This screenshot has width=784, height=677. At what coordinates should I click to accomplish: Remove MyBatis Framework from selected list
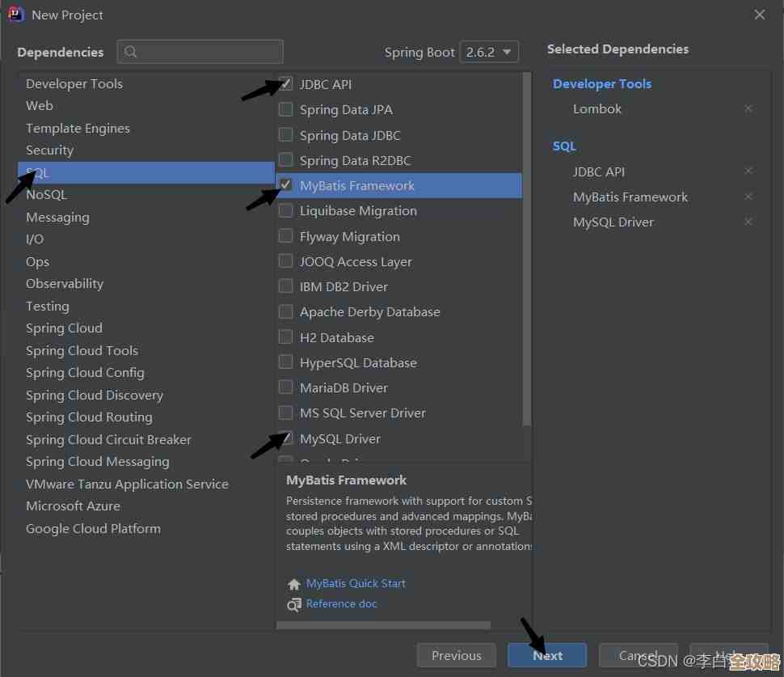[x=748, y=197]
